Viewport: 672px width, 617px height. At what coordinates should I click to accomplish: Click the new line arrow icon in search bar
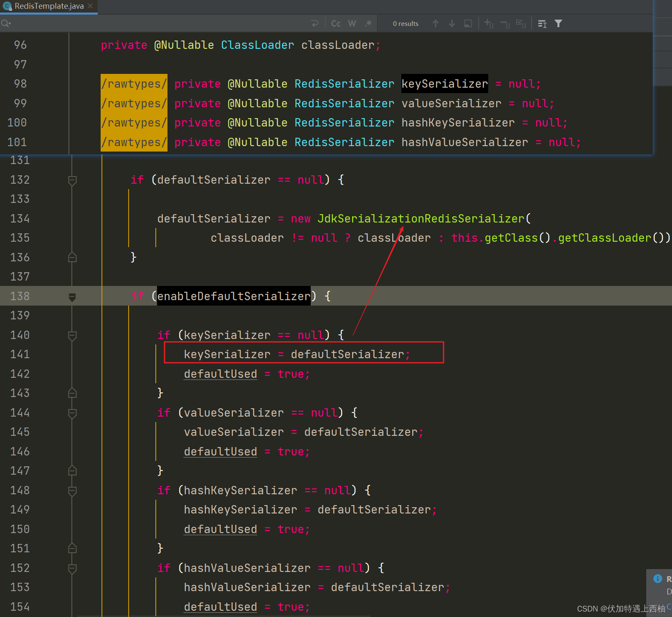click(315, 23)
